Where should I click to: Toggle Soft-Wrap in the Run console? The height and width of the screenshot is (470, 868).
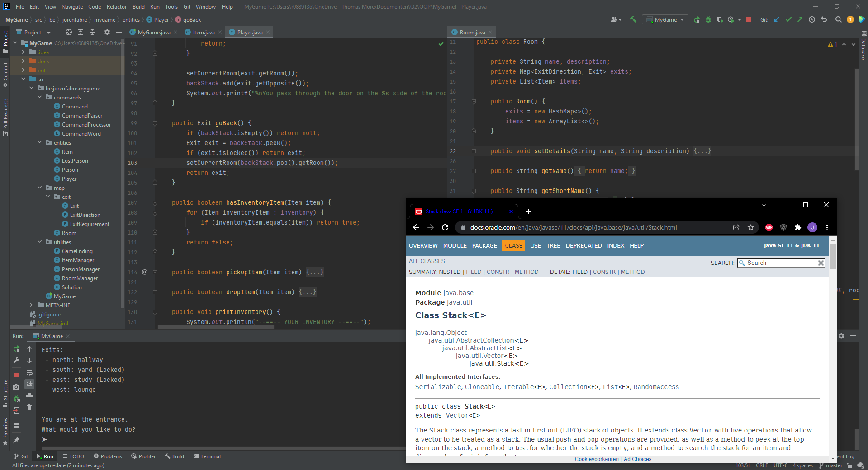[29, 373]
